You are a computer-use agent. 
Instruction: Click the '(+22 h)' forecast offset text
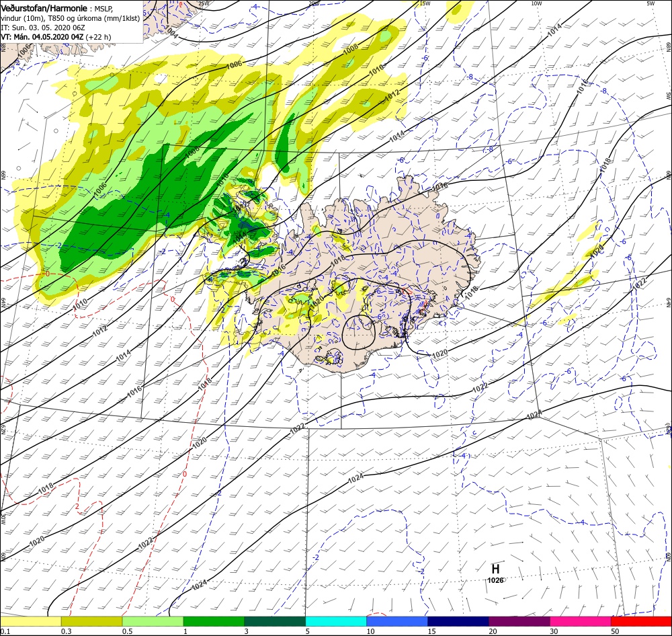(99, 37)
